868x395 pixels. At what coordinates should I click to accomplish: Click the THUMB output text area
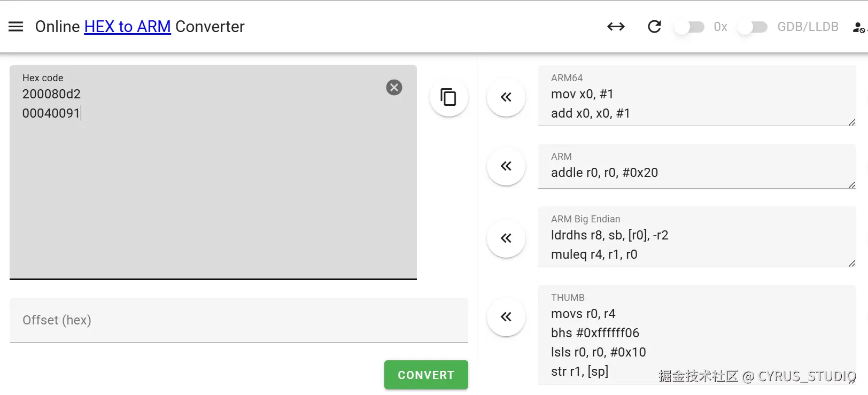(x=697, y=335)
